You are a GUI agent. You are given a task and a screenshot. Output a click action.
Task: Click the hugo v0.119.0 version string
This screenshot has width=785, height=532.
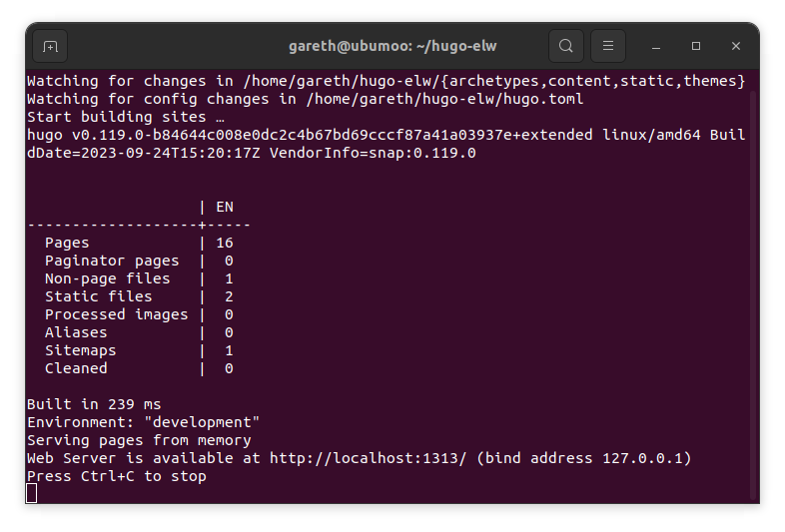(x=85, y=135)
